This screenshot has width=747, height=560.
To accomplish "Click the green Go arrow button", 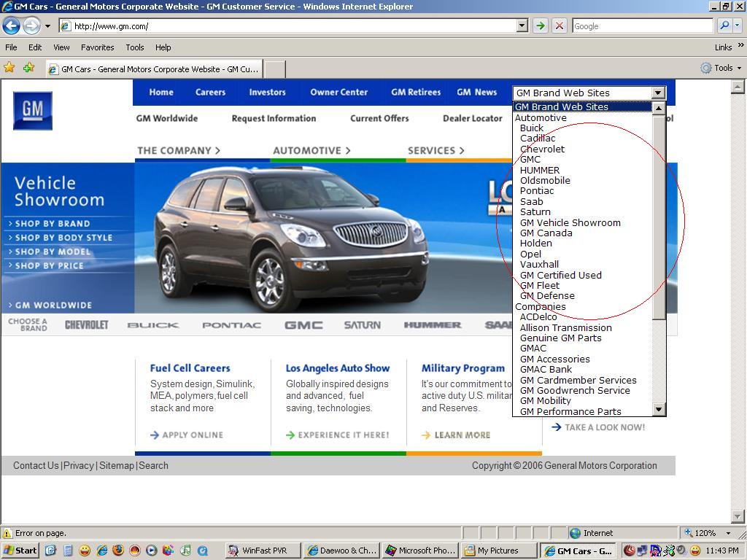I will click(540, 26).
